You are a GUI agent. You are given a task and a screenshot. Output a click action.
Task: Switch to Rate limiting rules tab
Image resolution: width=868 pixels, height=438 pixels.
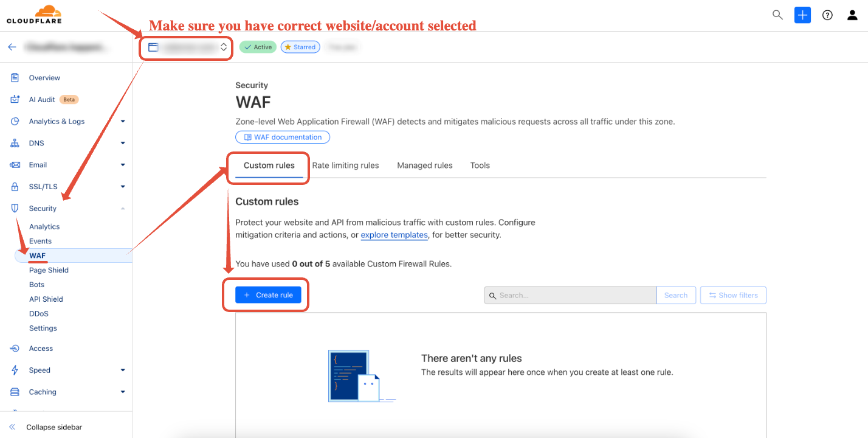click(345, 165)
